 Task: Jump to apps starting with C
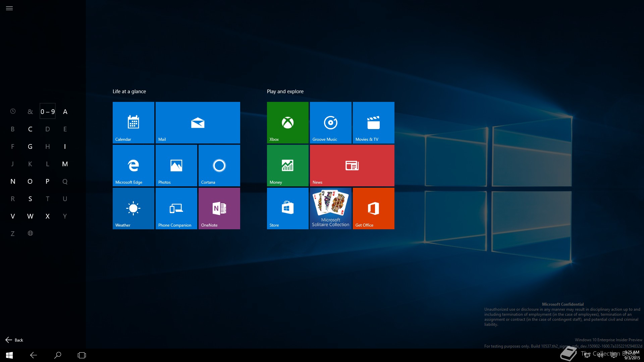coord(30,129)
